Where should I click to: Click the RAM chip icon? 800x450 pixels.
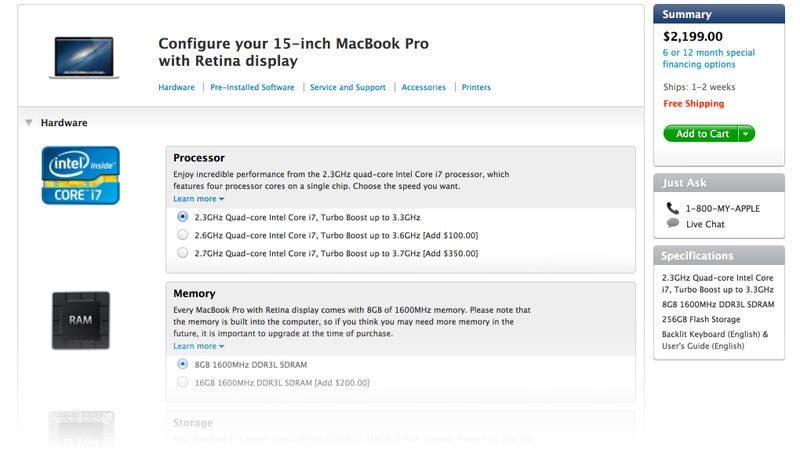[81, 320]
